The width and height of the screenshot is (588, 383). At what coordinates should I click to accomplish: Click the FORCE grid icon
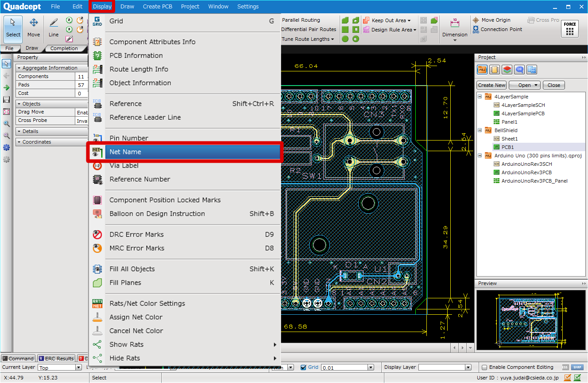point(570,28)
